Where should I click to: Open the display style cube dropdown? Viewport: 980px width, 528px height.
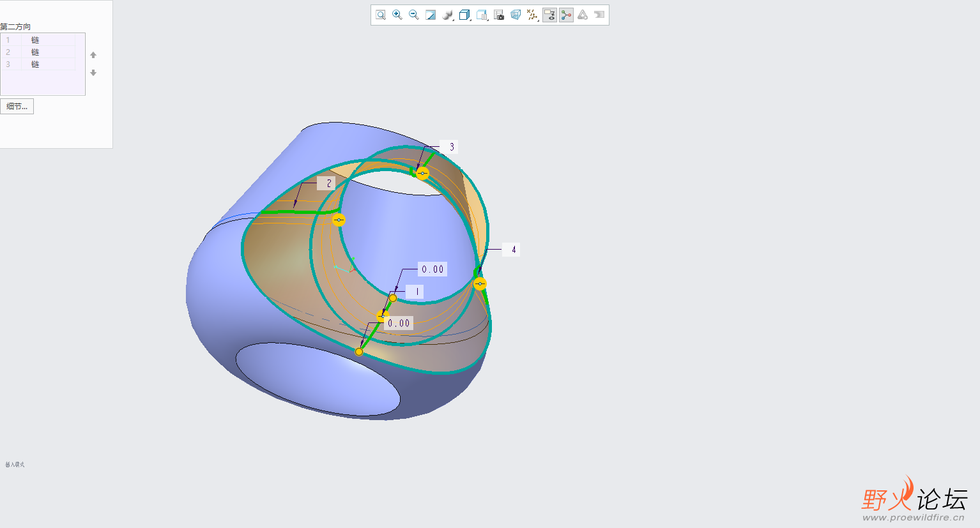465,15
